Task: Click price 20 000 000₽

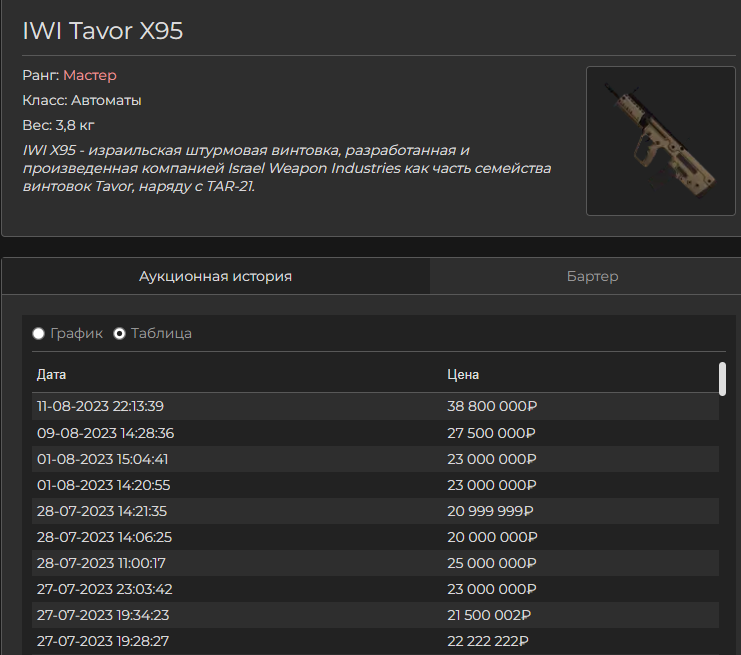Action: 492,537
